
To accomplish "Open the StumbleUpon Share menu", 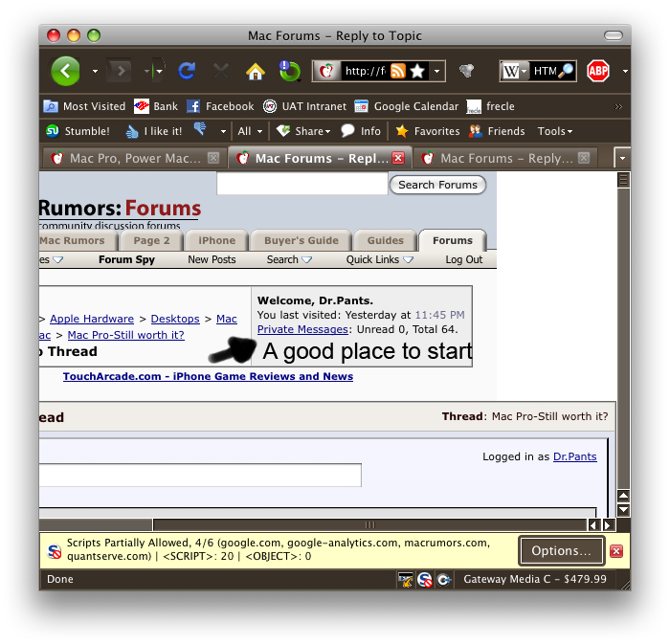I will pos(303,131).
